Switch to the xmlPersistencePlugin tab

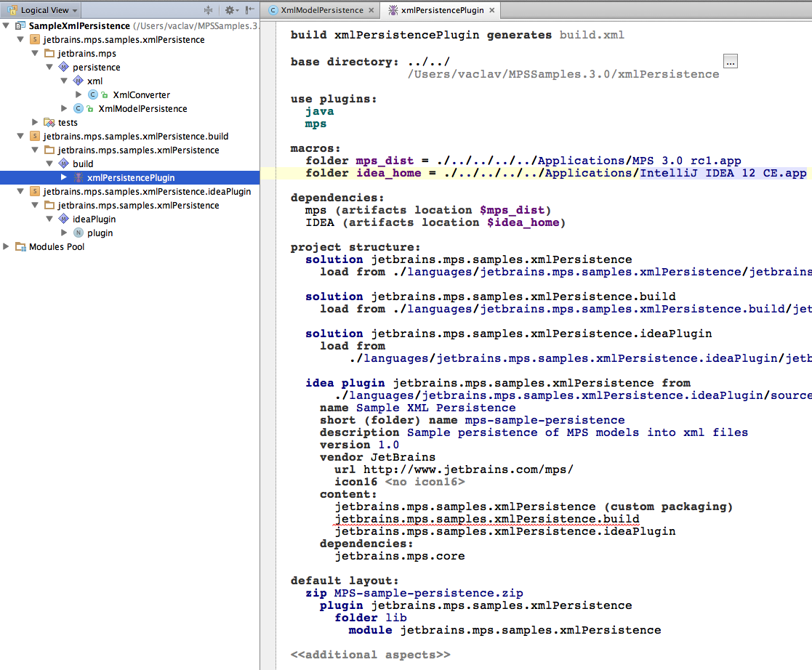[442, 10]
